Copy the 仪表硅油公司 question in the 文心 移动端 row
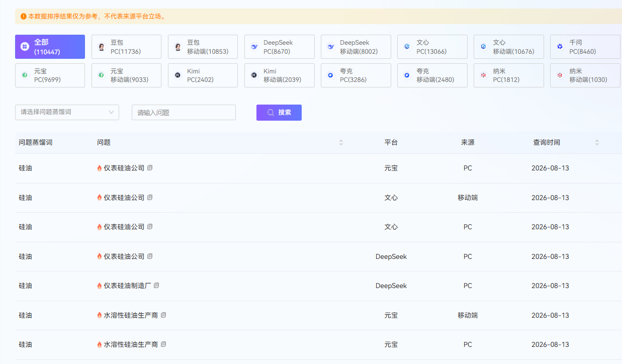The width and height of the screenshot is (622, 364). click(x=150, y=197)
